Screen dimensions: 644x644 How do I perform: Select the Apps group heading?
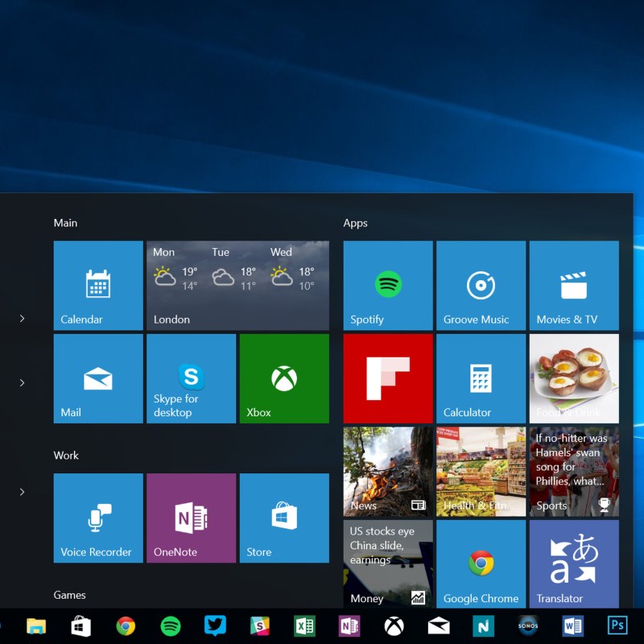point(355,224)
